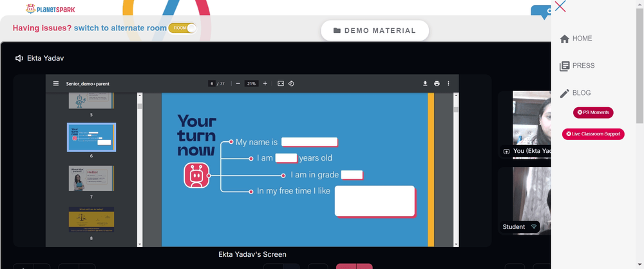The width and height of the screenshot is (644, 269).
Task: Click the PlanetSpark logo
Action: (50, 8)
